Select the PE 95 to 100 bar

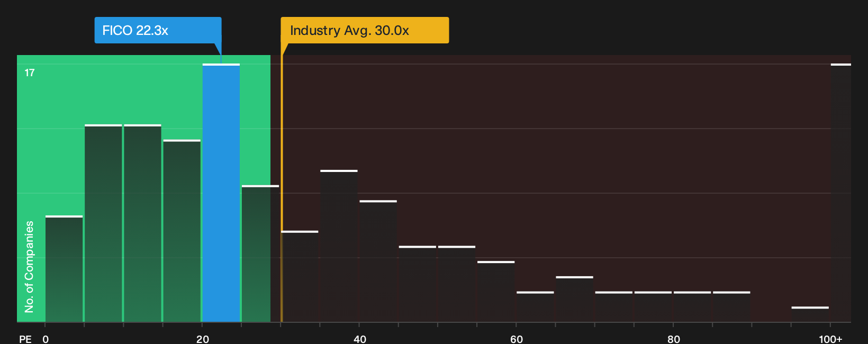click(810, 314)
